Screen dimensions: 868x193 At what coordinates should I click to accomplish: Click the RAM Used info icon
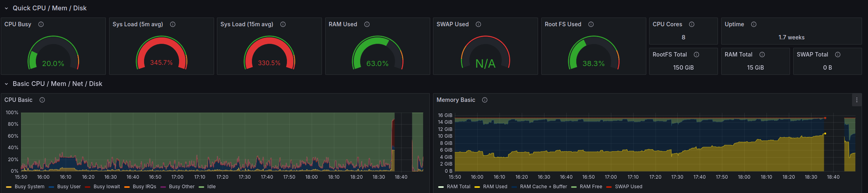[367, 24]
